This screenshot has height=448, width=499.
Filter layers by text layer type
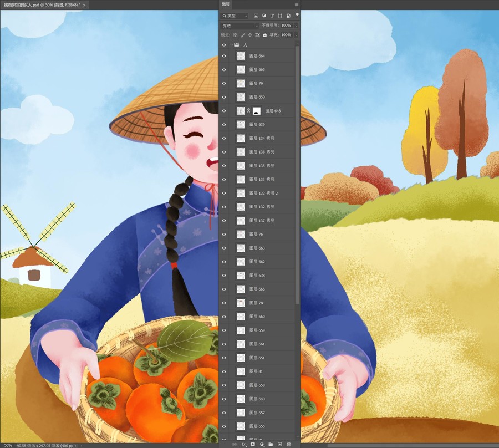point(272,16)
